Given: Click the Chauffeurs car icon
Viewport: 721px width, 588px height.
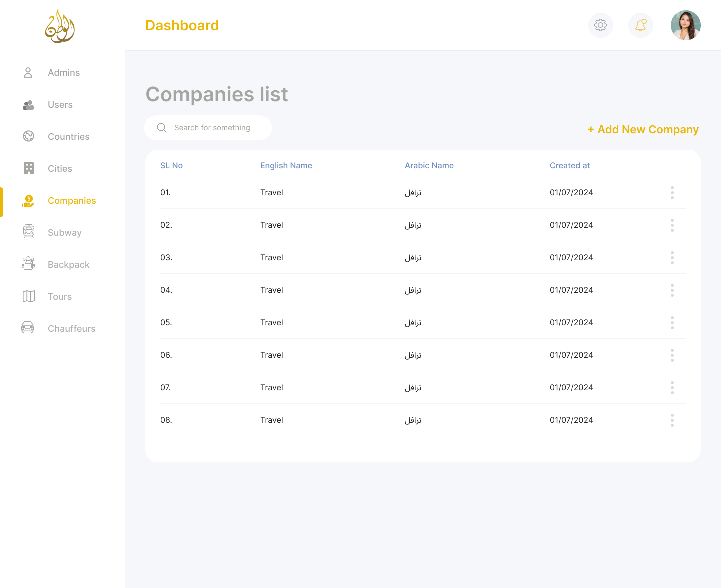Looking at the screenshot, I should tap(28, 327).
